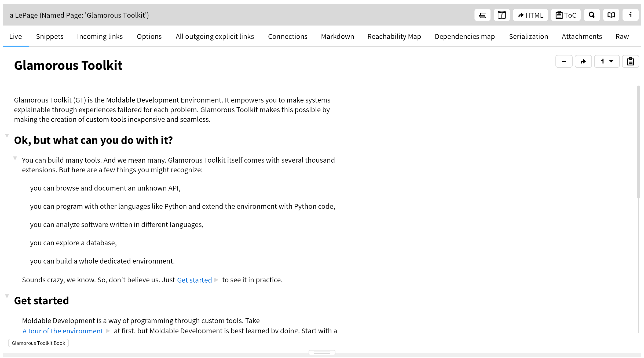Click heading 'Ok, but what can you do with it?'
Screen dimensions: 644x358
(x=93, y=140)
